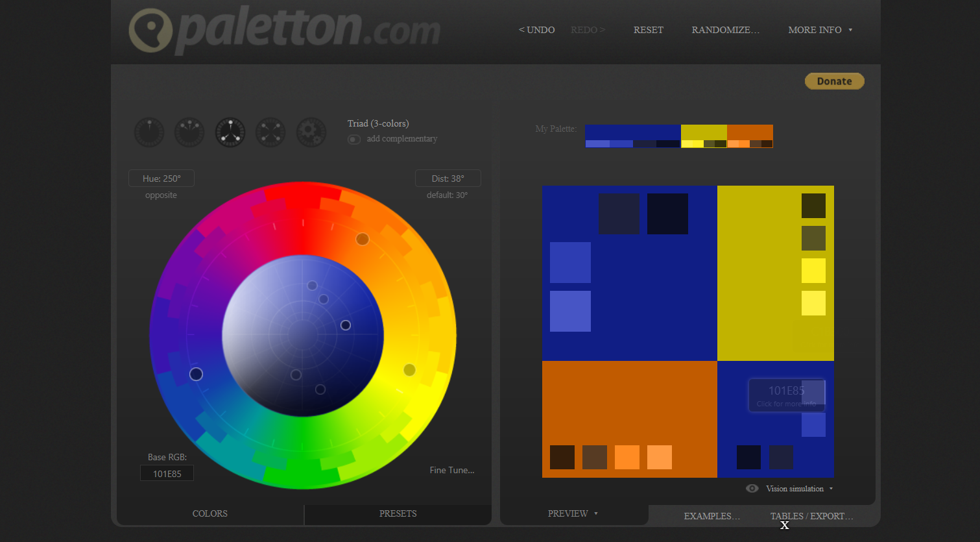This screenshot has width=980, height=542.
Task: Open the Fine Tune panel
Action: [451, 470]
